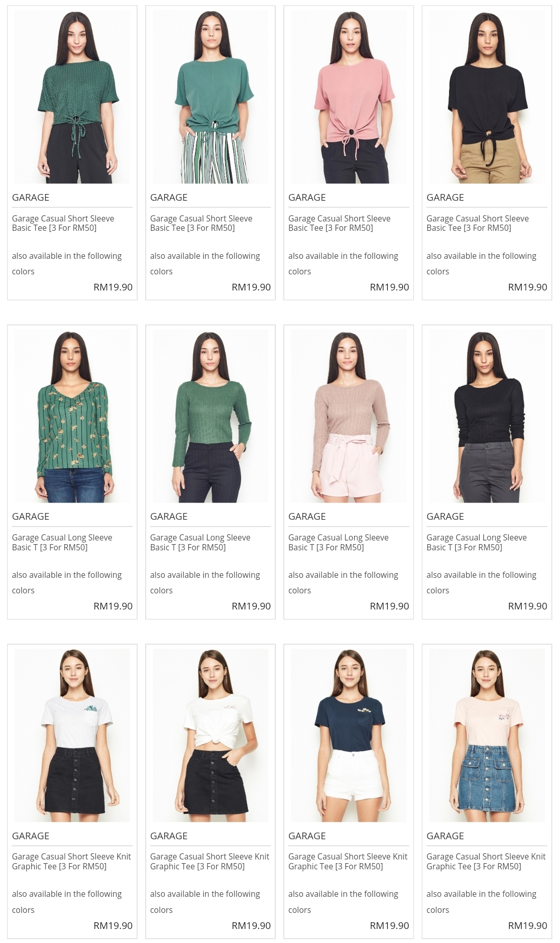Click Garage Casual Short Sleeve Basic Tee title under green polka-dot top
This screenshot has width=560, height=943.
[63, 224]
